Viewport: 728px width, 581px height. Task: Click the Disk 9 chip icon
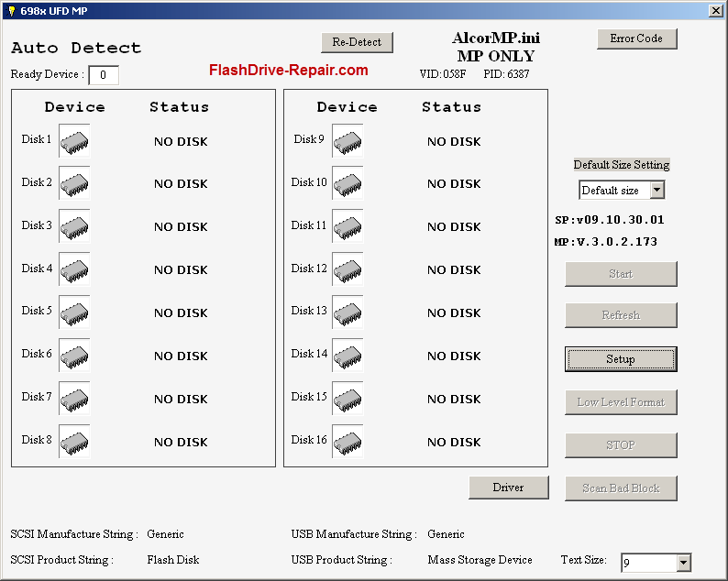[x=347, y=140]
